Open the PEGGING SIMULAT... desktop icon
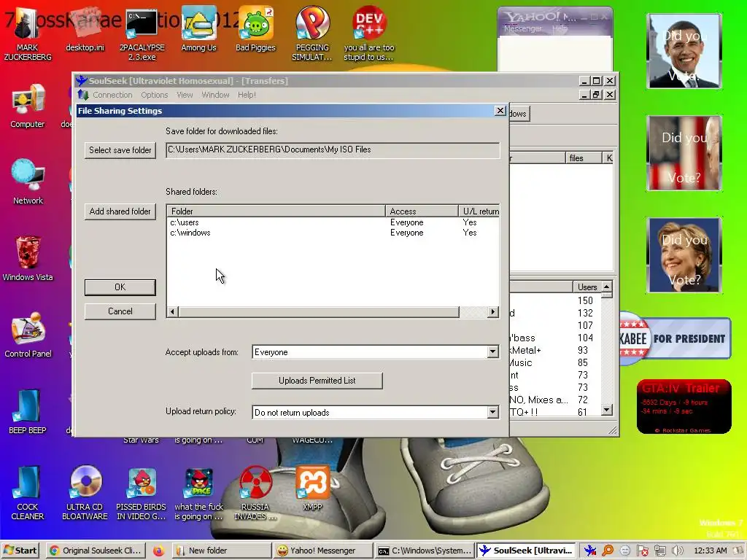 pyautogui.click(x=312, y=34)
